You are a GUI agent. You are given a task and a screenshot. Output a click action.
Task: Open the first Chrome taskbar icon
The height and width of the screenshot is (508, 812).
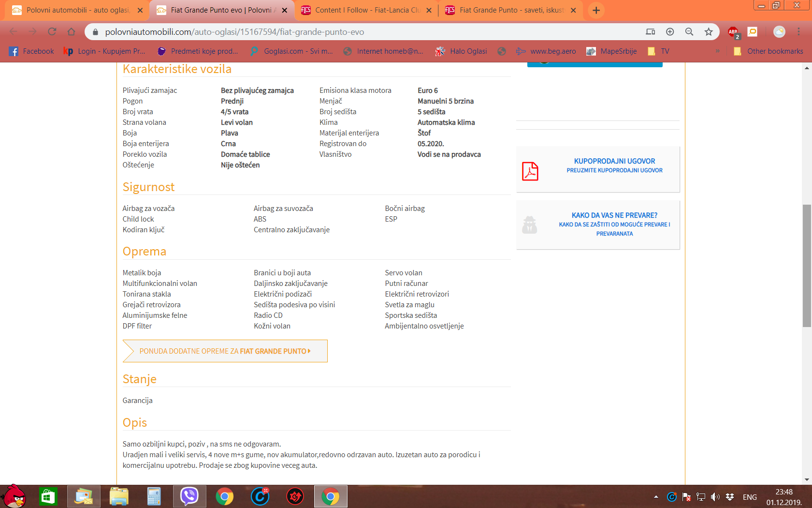(x=224, y=496)
